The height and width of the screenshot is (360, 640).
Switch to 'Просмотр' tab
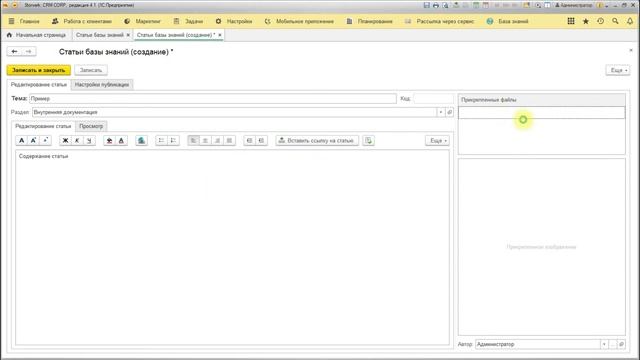click(x=91, y=126)
